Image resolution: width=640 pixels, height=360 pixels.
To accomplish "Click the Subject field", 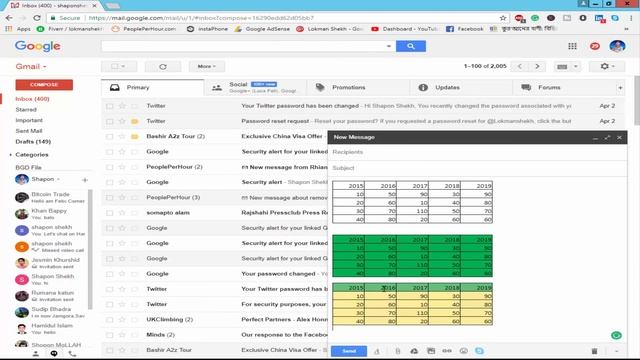I will pos(478,168).
